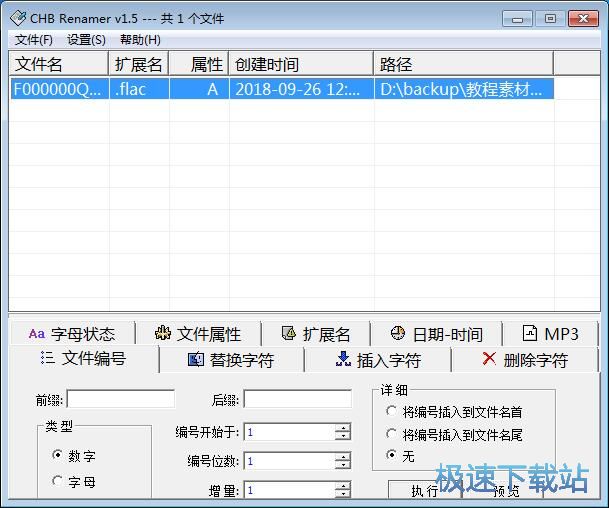This screenshot has height=508, width=609.
Task: Select the 数字 type radio button
Action: click(57, 454)
